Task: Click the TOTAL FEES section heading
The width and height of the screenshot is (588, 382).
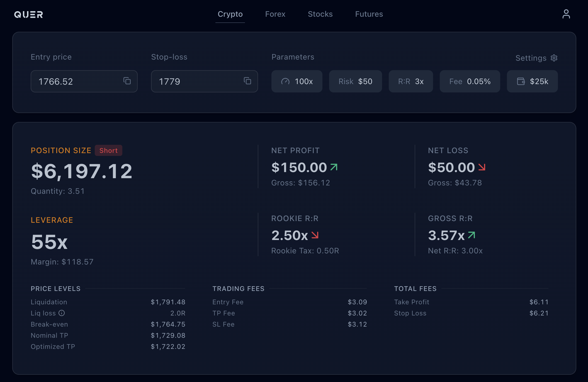Action: click(x=416, y=288)
